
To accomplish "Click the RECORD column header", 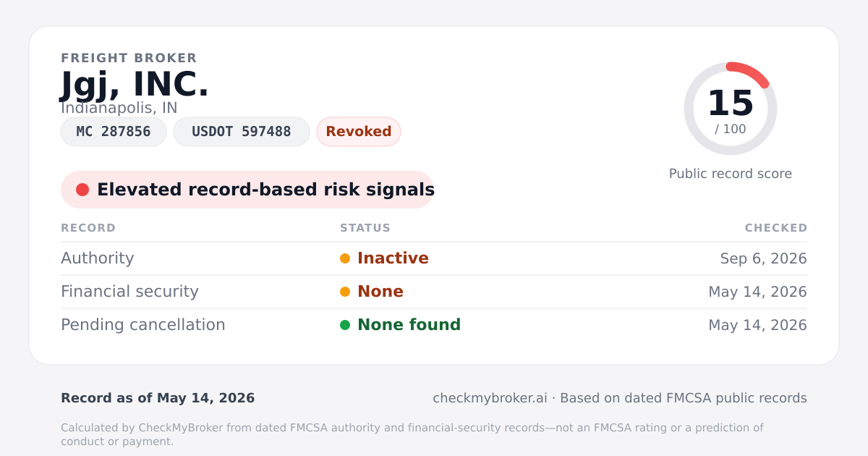I will click(88, 228).
